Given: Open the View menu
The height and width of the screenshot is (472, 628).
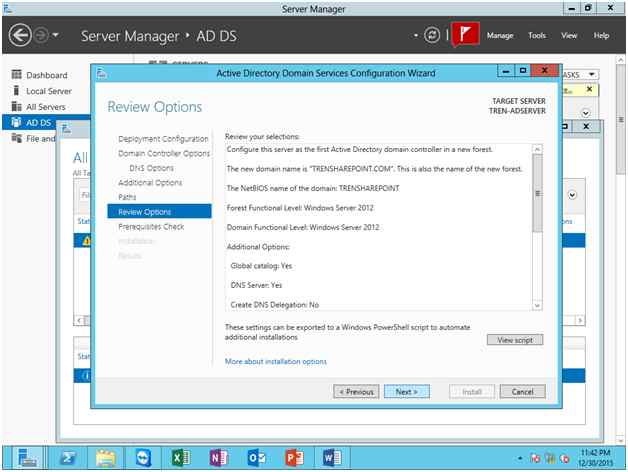Looking at the screenshot, I should click(569, 36).
